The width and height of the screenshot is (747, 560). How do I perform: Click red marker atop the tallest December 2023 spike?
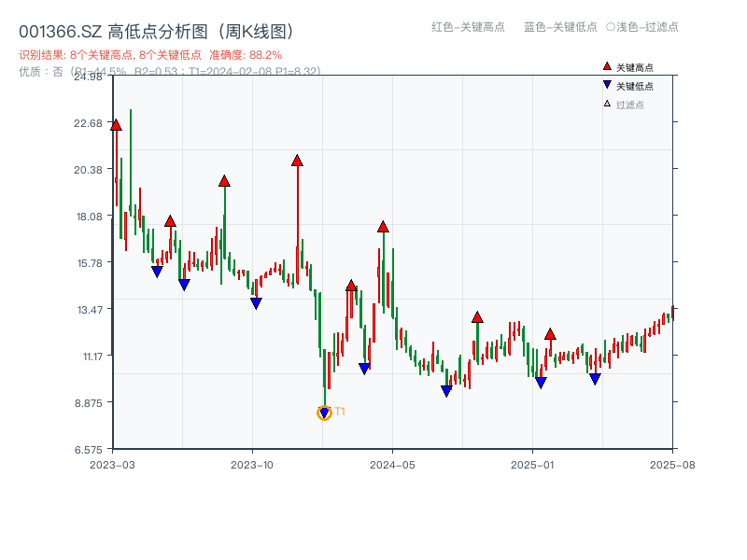tap(298, 161)
